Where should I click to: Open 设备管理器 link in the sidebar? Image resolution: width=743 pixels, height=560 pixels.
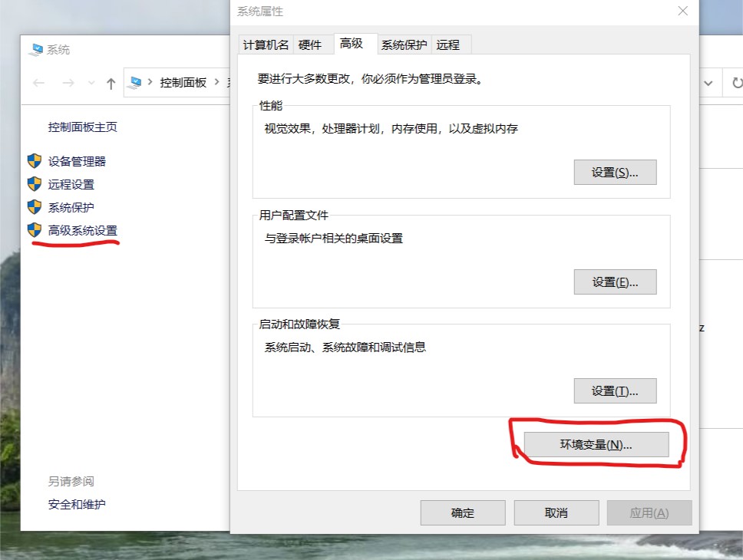tap(77, 162)
